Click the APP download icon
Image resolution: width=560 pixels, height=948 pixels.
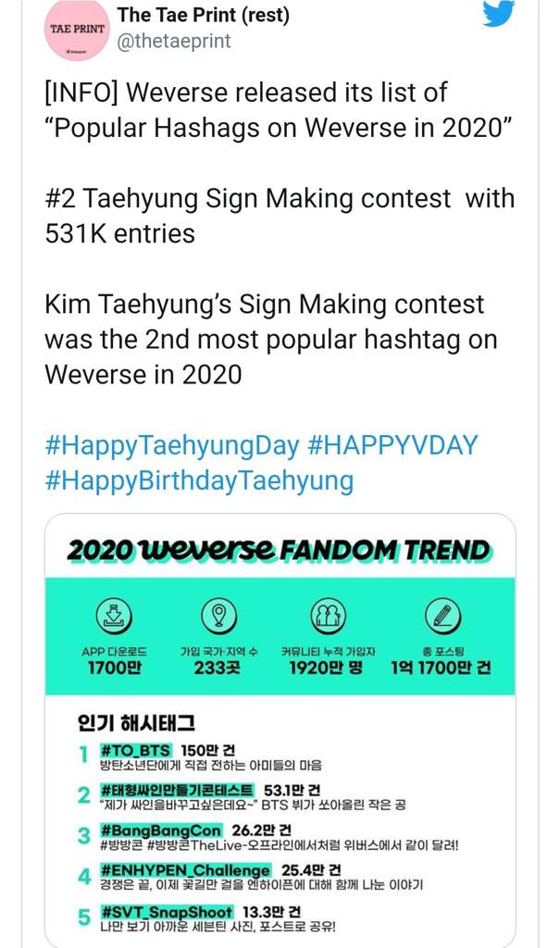click(114, 616)
